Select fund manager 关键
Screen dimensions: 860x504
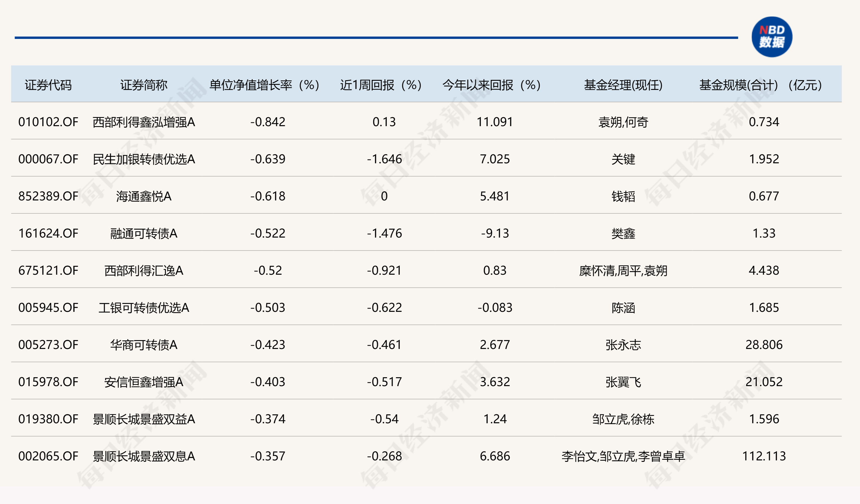click(623, 159)
